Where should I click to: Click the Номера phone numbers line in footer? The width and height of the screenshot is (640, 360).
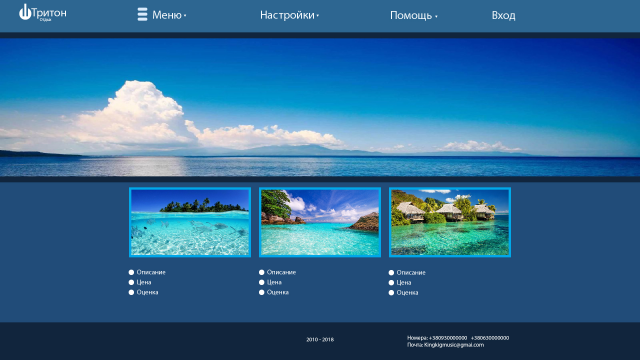tap(458, 338)
